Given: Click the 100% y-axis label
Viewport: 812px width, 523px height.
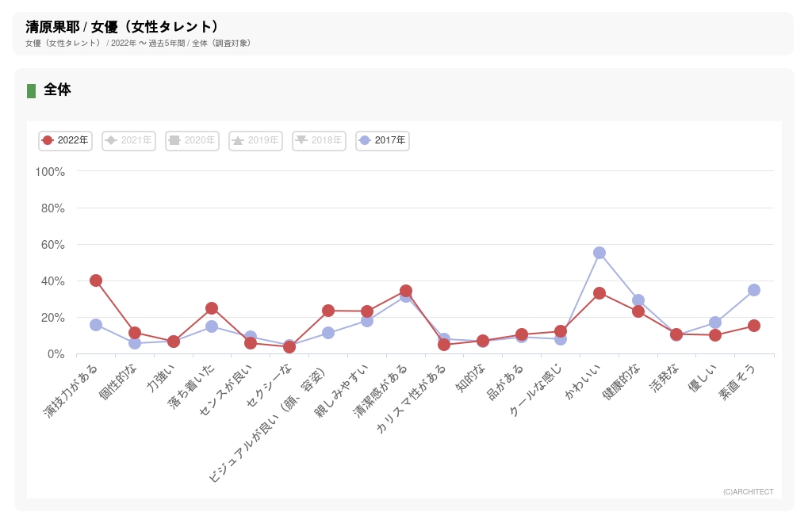Looking at the screenshot, I should [50, 172].
